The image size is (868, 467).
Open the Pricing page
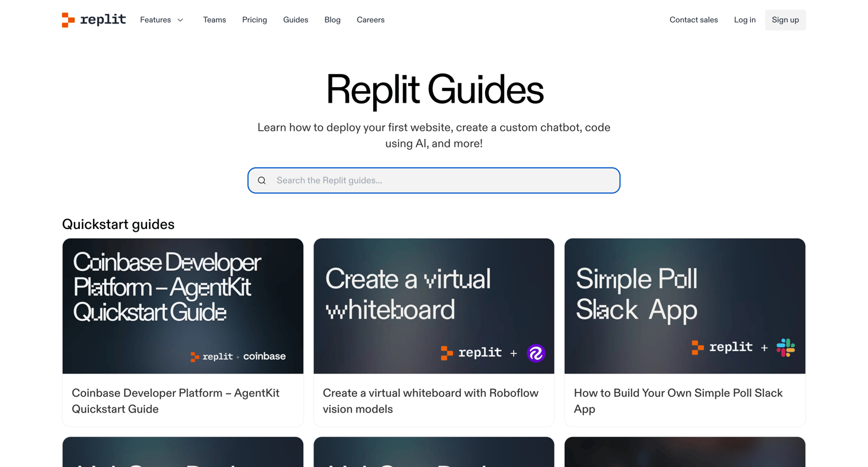pos(254,20)
